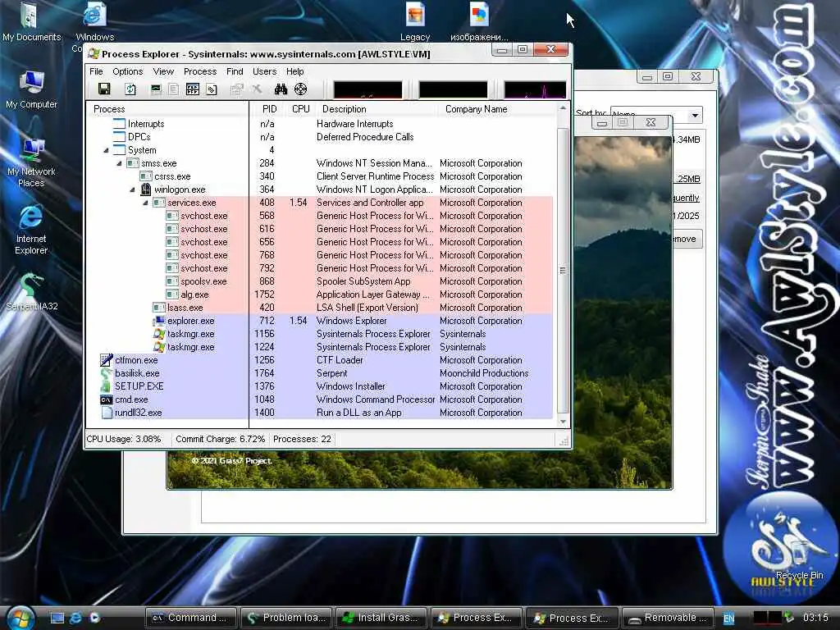Collapse the smss.exe tree node
The height and width of the screenshot is (630, 840).
point(120,163)
